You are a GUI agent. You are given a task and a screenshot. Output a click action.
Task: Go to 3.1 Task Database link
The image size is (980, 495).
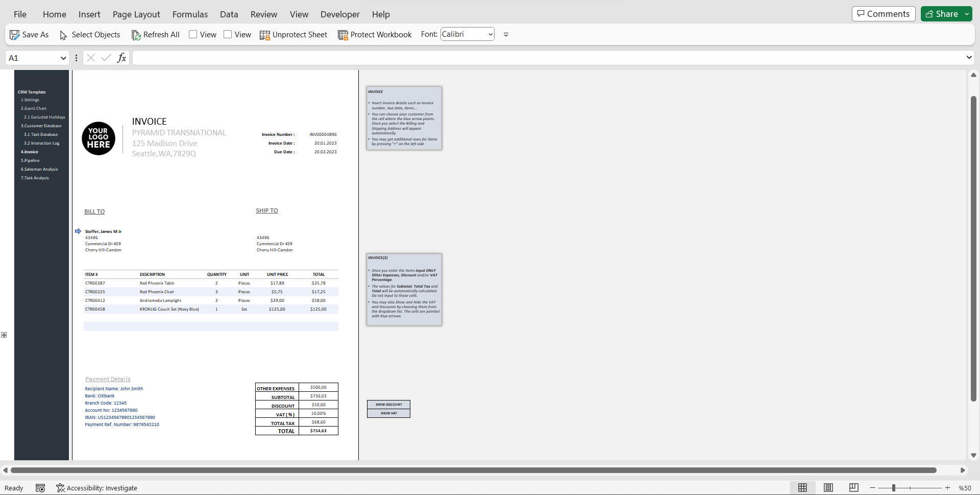(41, 135)
